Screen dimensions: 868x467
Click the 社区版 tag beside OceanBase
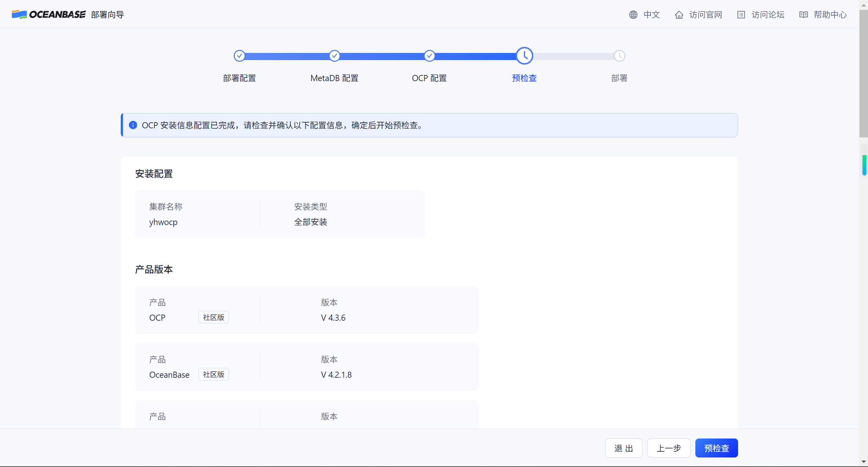tap(213, 374)
